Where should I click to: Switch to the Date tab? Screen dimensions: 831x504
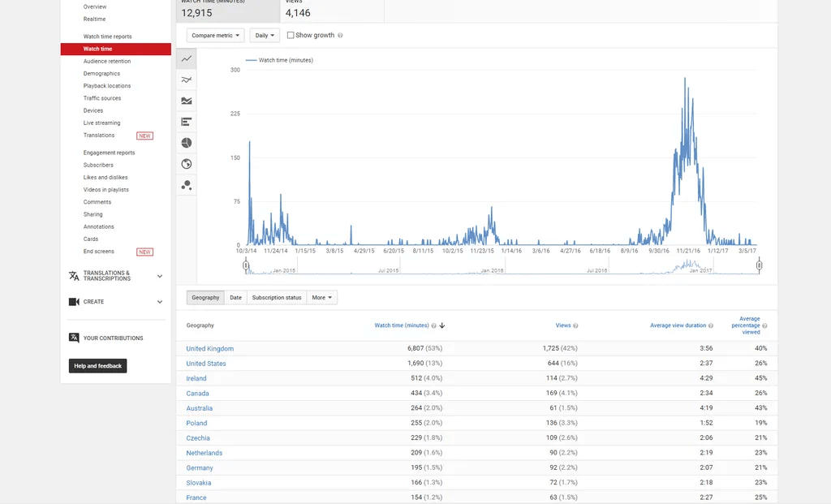point(235,298)
